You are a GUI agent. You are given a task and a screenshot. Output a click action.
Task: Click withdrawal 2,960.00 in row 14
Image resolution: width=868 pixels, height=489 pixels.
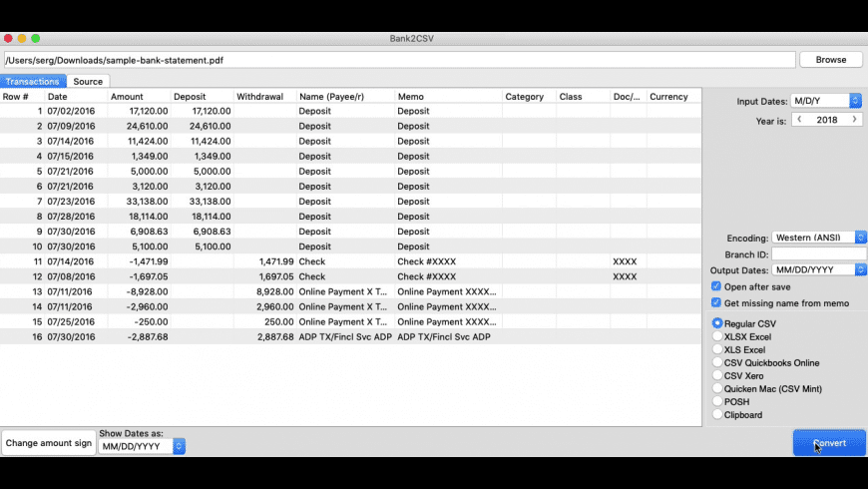point(275,306)
